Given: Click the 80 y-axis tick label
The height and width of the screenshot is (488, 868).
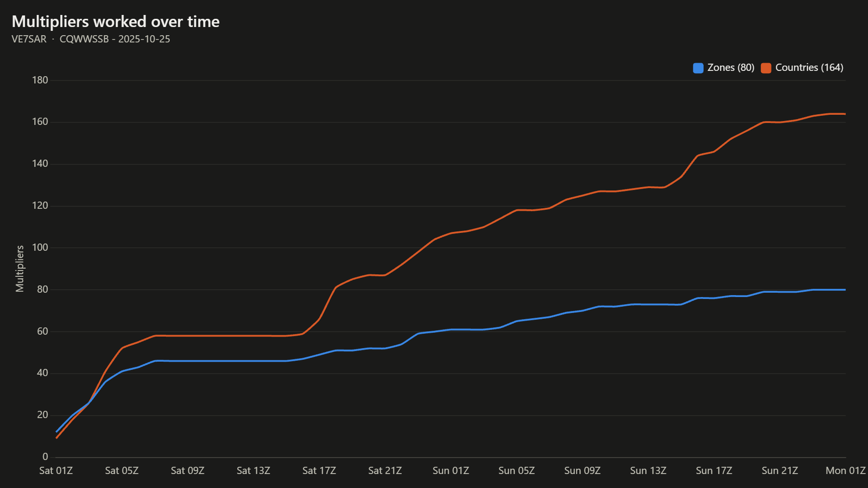Looking at the screenshot, I should pos(42,290).
